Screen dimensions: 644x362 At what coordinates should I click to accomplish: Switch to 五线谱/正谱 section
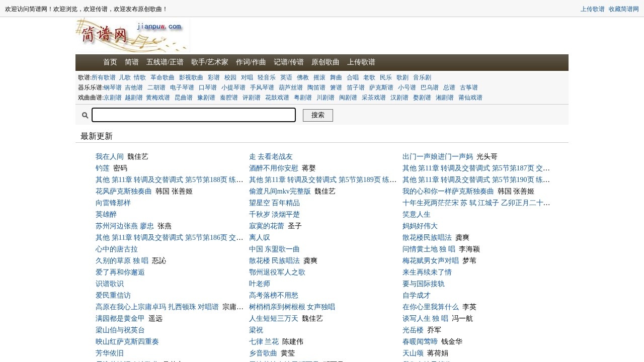166,62
